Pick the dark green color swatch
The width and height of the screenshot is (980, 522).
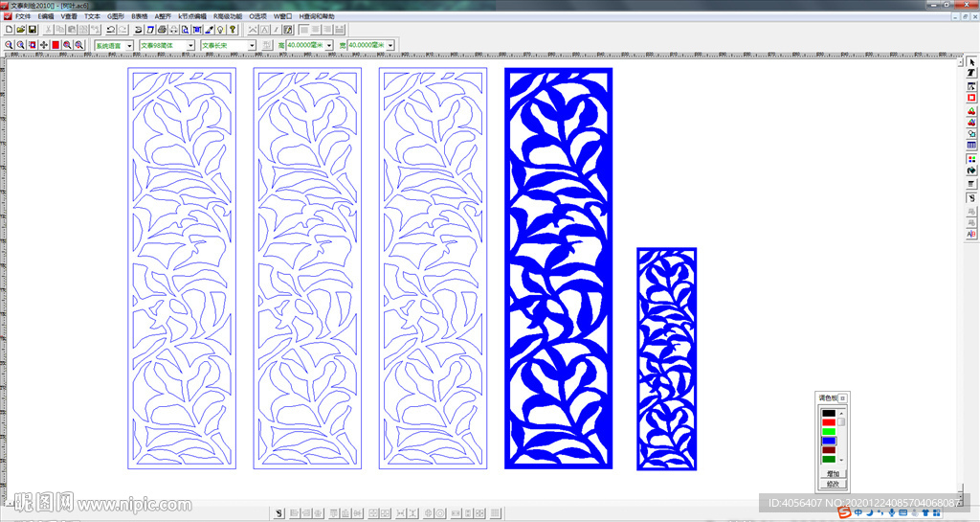pos(829,459)
